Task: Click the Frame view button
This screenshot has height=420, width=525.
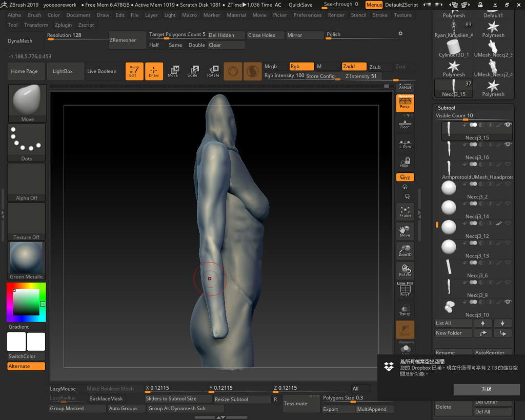Action: 405,211
